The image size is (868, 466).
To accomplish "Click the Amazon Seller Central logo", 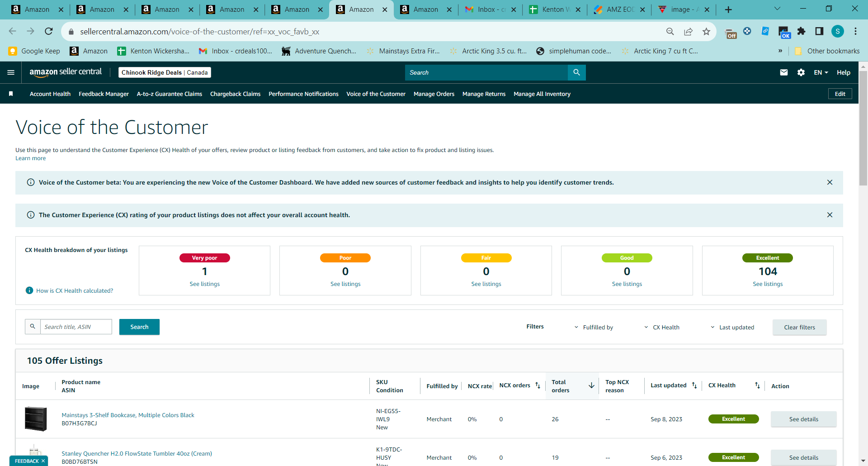I will click(66, 72).
